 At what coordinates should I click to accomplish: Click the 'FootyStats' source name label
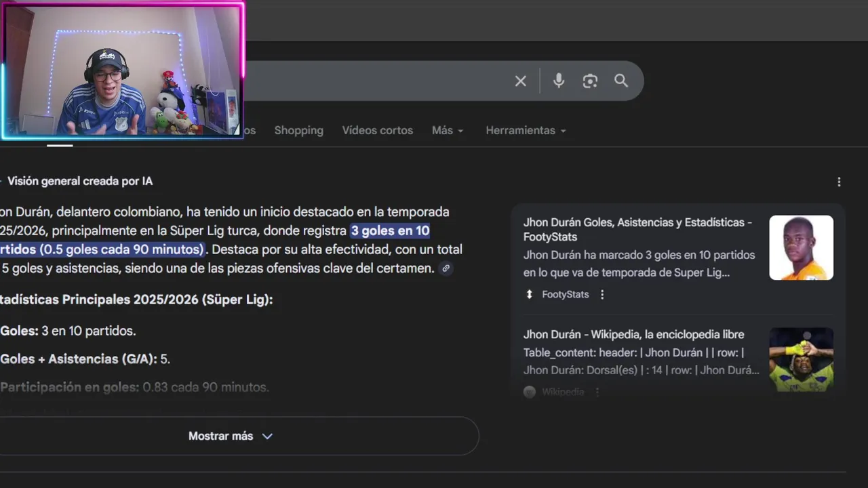pyautogui.click(x=565, y=294)
